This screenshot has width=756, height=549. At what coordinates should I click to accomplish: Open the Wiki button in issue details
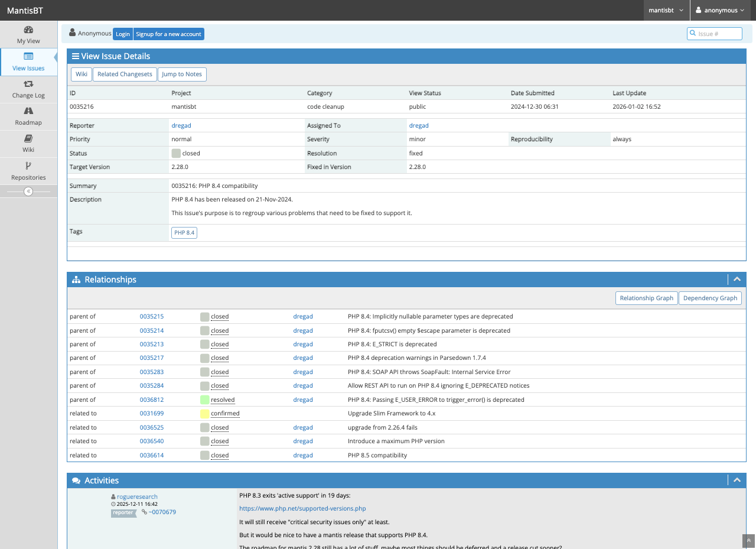coord(82,74)
